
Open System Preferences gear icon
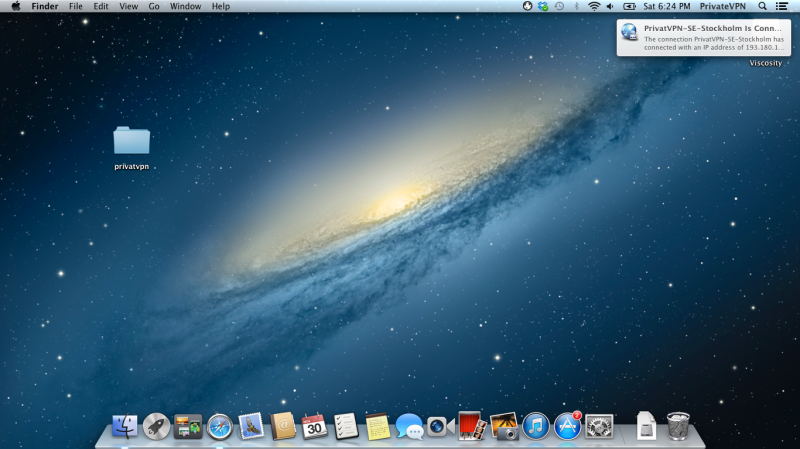(599, 426)
